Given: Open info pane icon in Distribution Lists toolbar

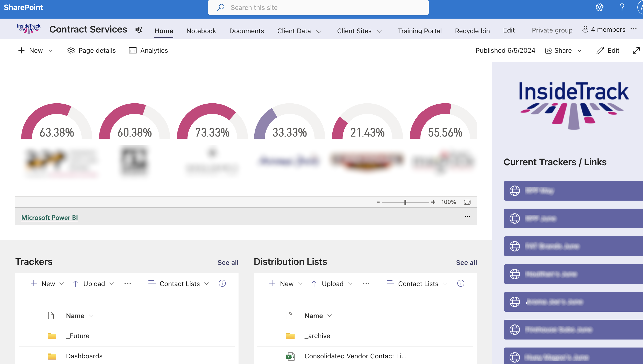Looking at the screenshot, I should 461,283.
